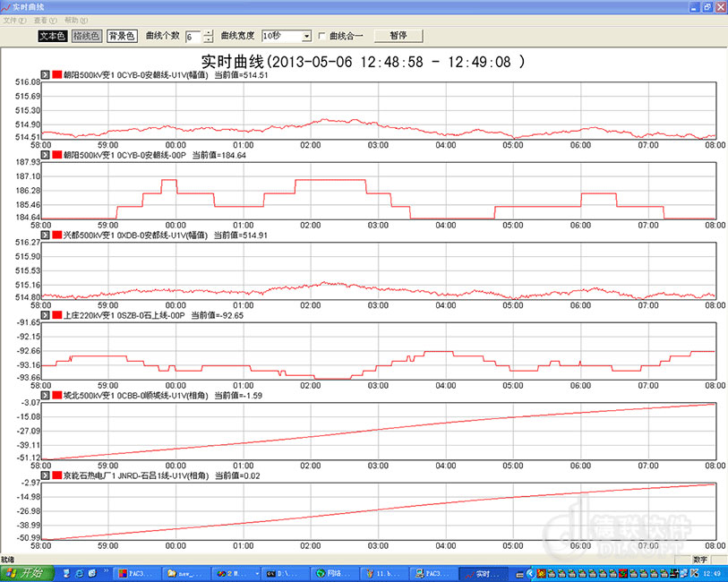The image size is (728, 582).
Task: Click arrow icon beside 朝阳 安朝线-00P curve
Action: [46, 155]
